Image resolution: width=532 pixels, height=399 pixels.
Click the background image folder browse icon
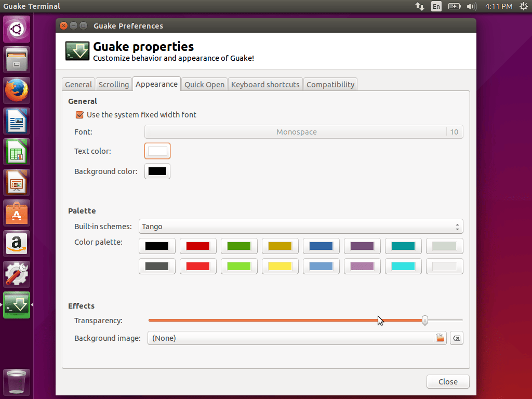coord(440,338)
